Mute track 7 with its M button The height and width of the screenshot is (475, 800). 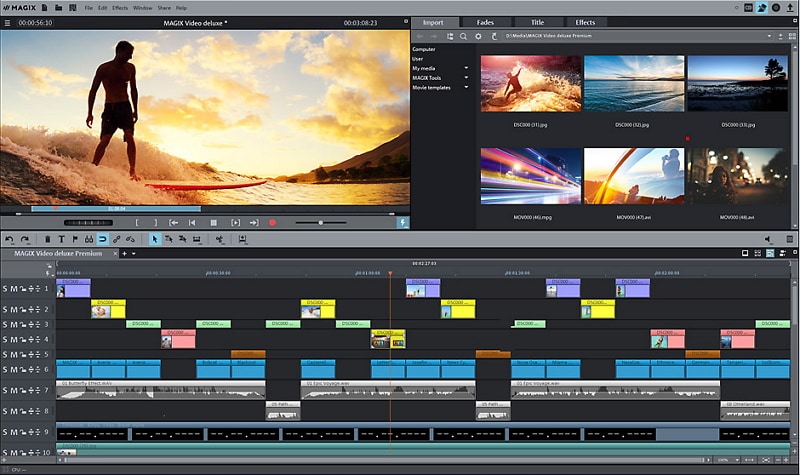point(14,390)
